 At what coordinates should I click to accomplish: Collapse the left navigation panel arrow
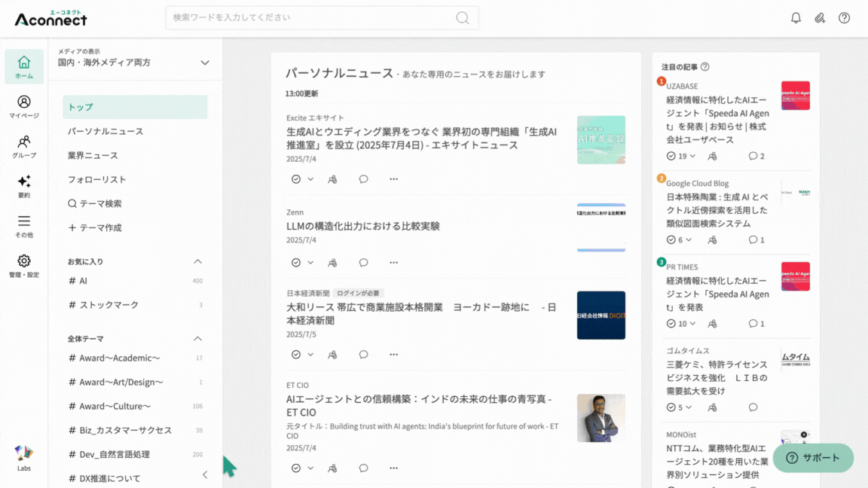click(x=205, y=474)
